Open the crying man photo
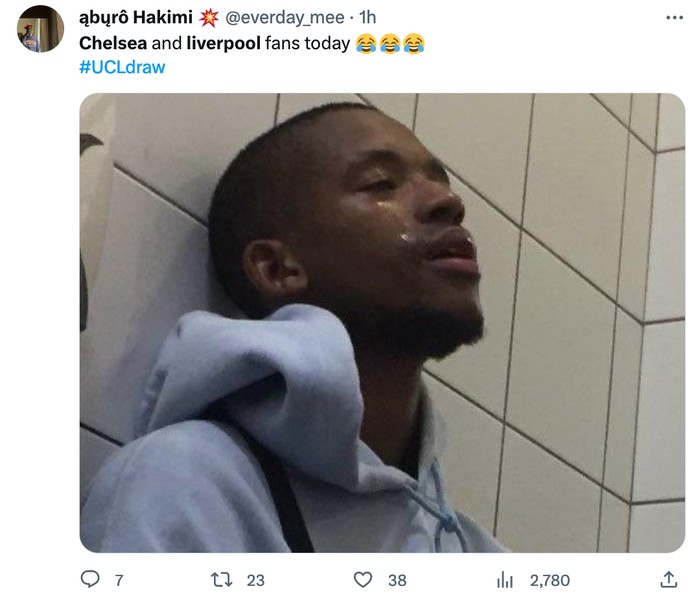 point(382,323)
